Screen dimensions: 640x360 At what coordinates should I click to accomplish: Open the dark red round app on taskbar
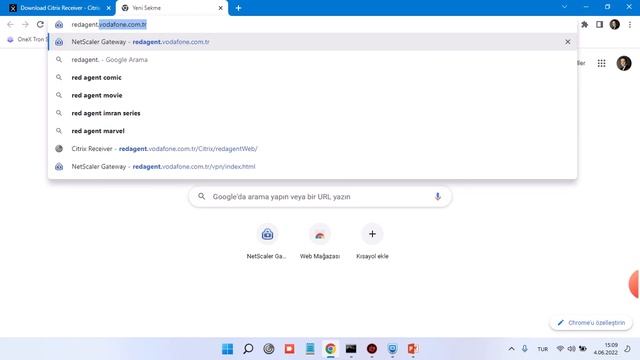pos(372,349)
